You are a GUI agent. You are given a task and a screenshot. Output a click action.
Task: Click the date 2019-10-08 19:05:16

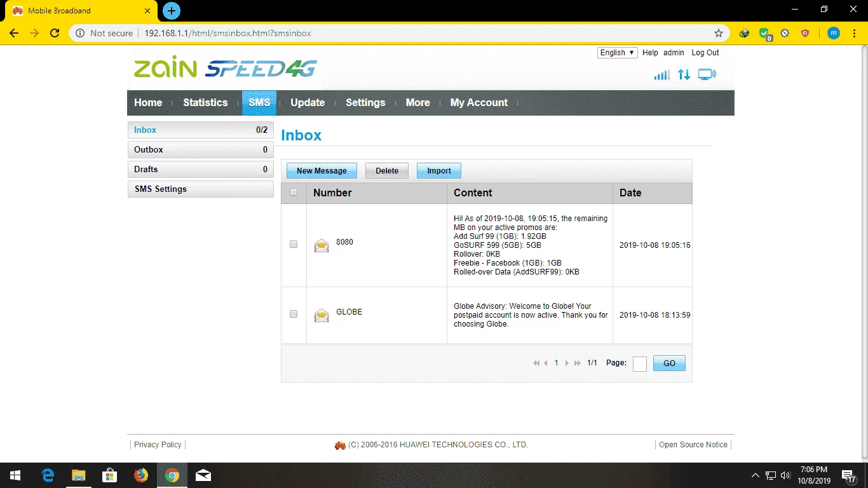(x=654, y=245)
